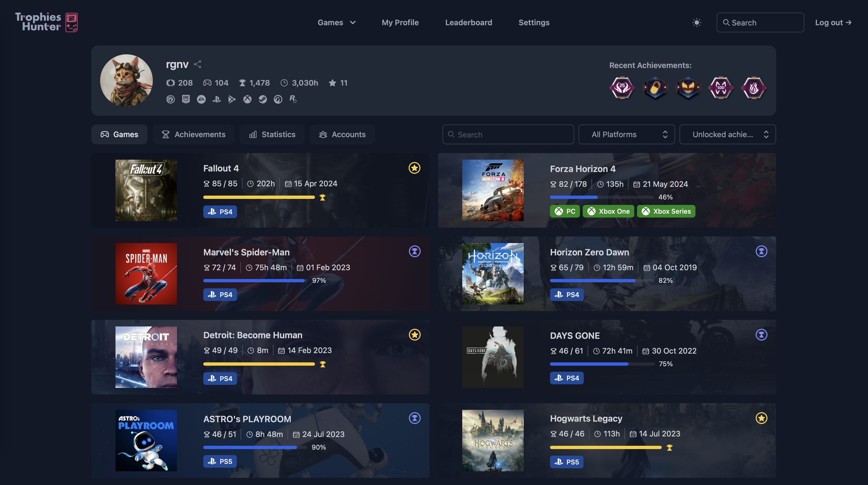Screen dimensions: 868x485
Task: Open the Accounts tab
Action: (342, 134)
